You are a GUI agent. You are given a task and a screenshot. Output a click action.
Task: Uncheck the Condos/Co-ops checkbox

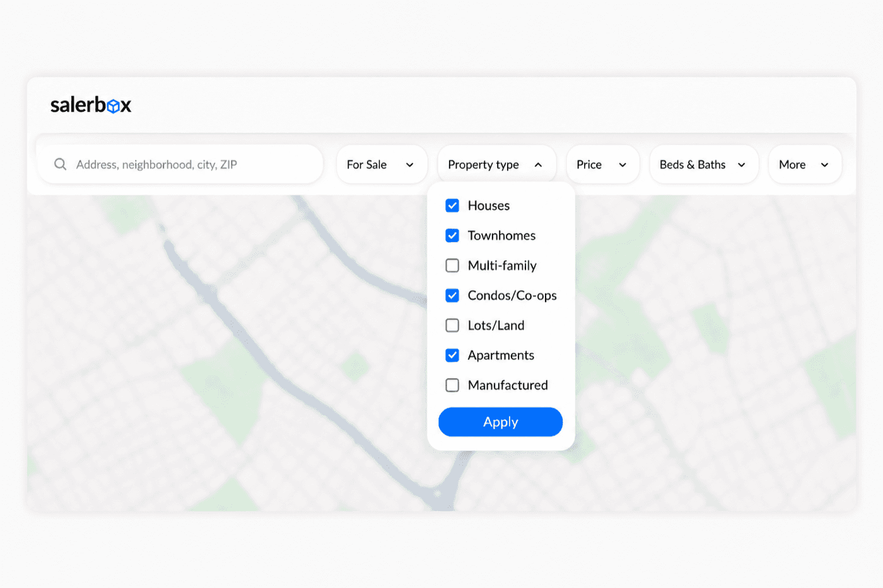click(x=452, y=296)
